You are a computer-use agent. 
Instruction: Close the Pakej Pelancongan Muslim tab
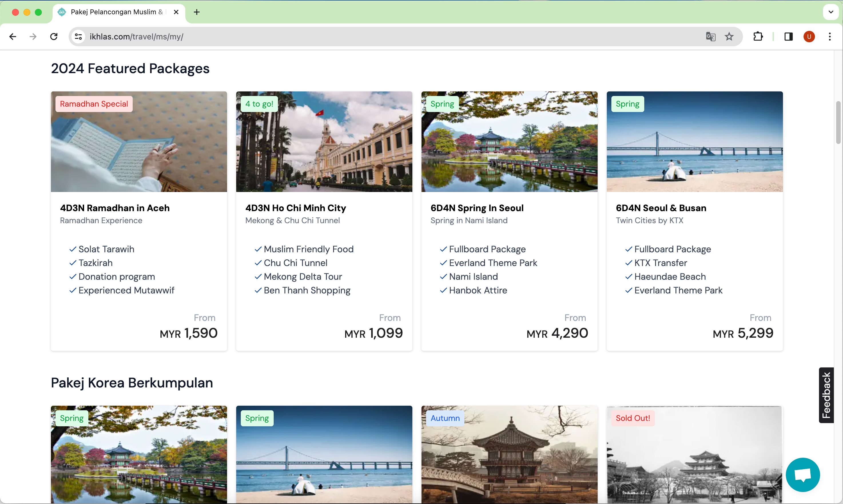[x=176, y=12]
